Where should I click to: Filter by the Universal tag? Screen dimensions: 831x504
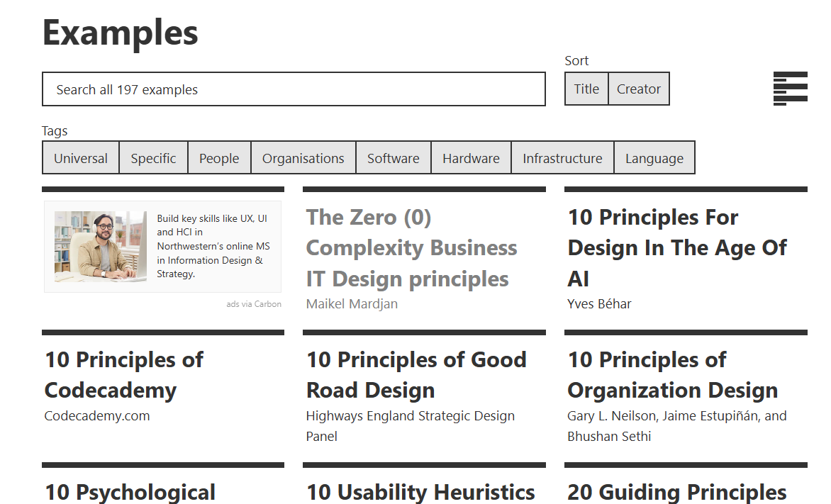[x=81, y=158]
